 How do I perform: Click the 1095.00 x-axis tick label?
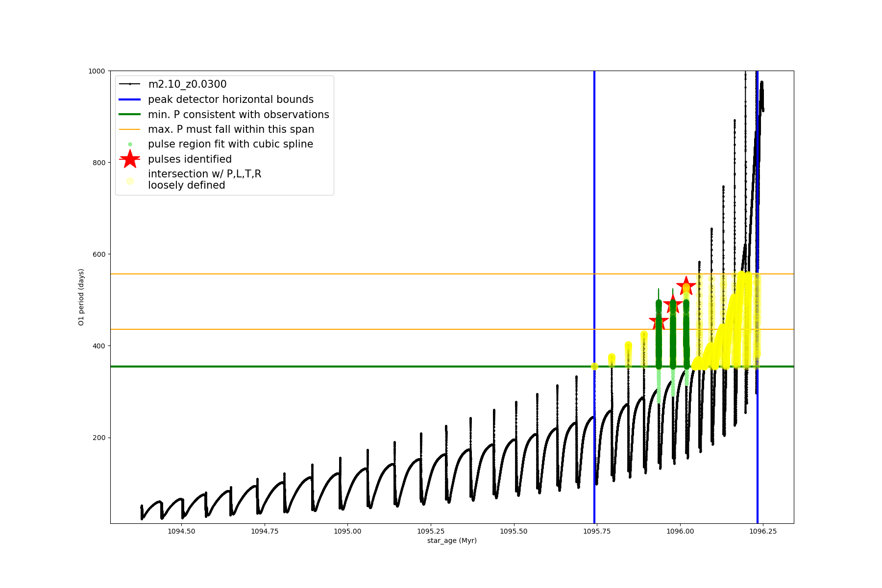point(347,531)
